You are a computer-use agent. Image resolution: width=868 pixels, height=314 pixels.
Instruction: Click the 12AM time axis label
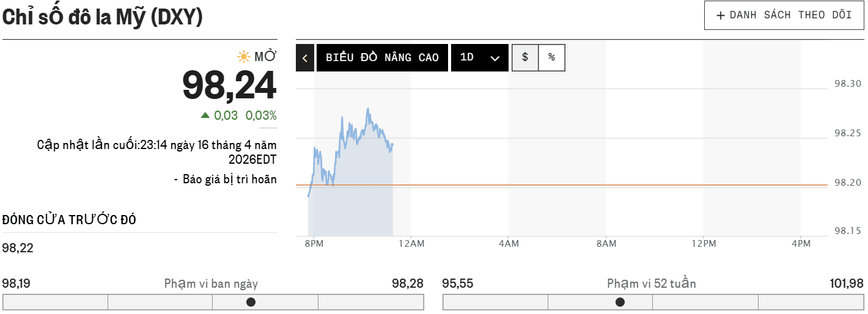[411, 244]
